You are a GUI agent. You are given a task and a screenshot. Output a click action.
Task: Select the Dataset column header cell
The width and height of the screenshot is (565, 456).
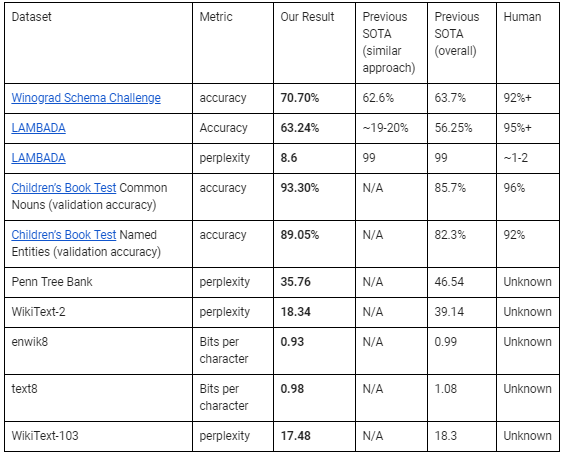tap(98, 43)
